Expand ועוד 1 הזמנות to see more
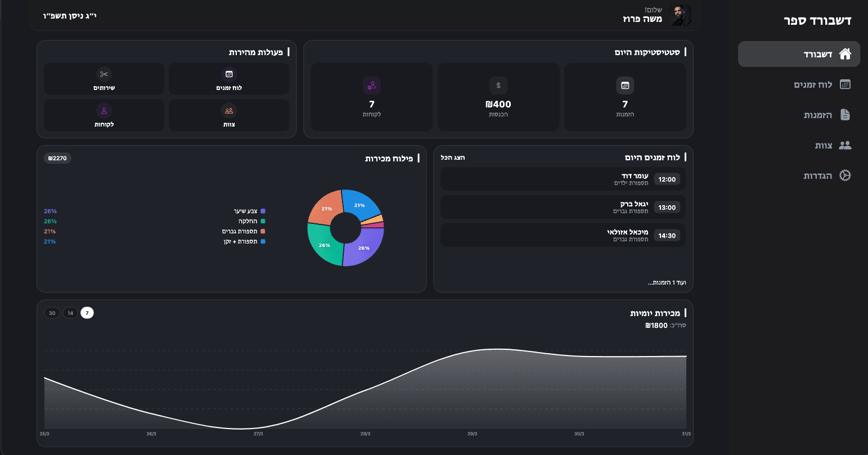This screenshot has width=868, height=455. point(667,282)
